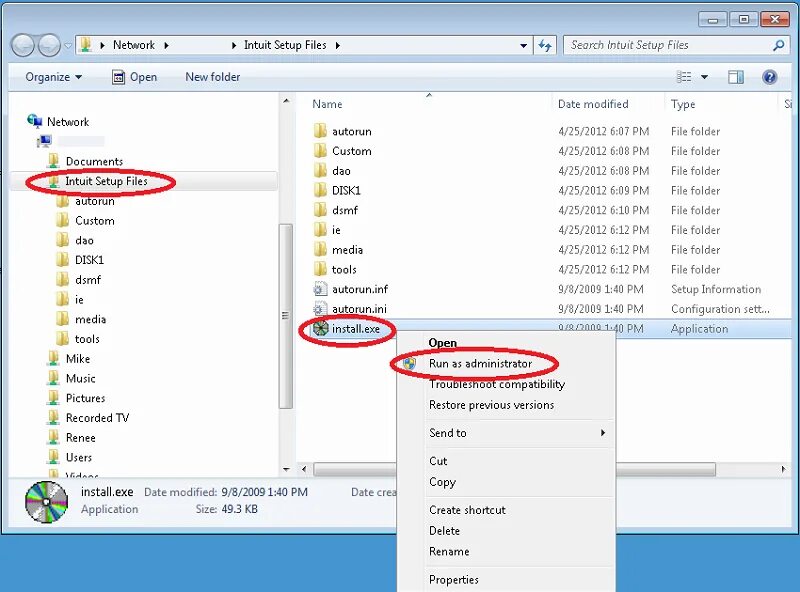Click dsmf folder icon in file list
The width and height of the screenshot is (800, 592).
click(x=320, y=210)
